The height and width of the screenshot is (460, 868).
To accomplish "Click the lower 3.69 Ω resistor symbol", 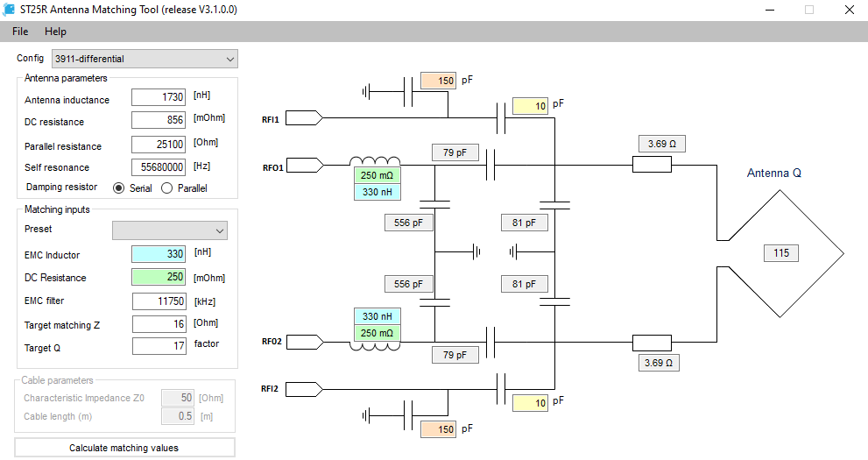I will (653, 343).
